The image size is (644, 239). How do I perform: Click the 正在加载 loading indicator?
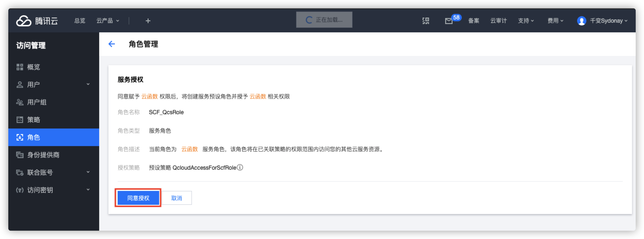tap(324, 20)
